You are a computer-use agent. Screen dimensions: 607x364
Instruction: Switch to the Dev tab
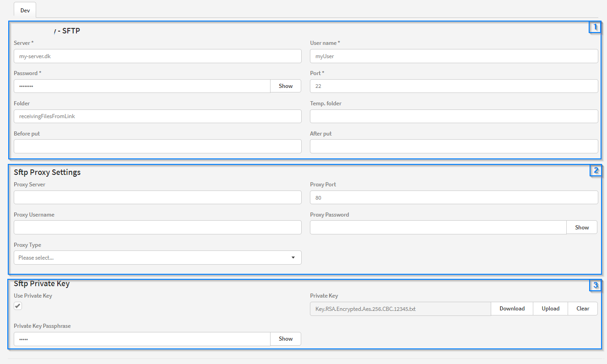point(25,10)
